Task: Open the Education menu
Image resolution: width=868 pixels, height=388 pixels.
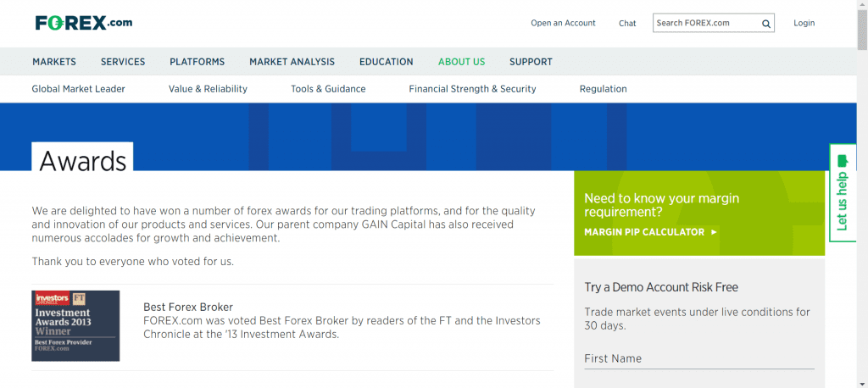Action: click(386, 62)
